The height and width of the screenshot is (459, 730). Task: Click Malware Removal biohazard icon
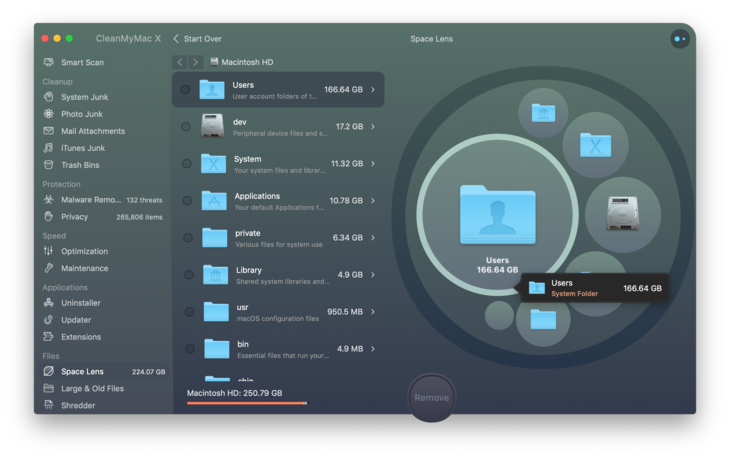(x=48, y=200)
